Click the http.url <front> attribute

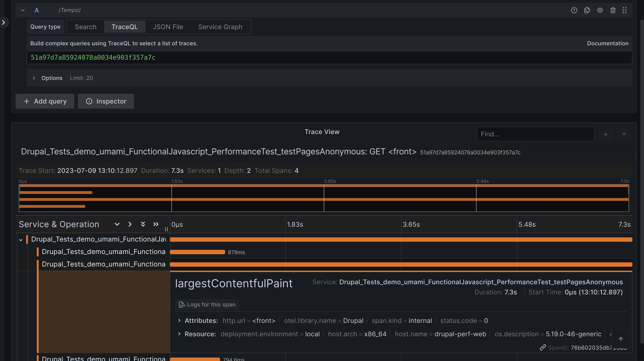click(x=249, y=321)
